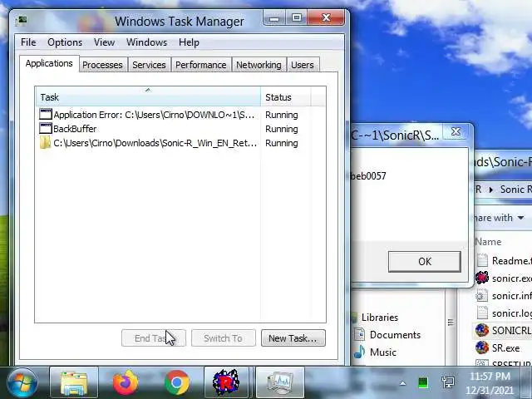Click the End Task button

154,338
